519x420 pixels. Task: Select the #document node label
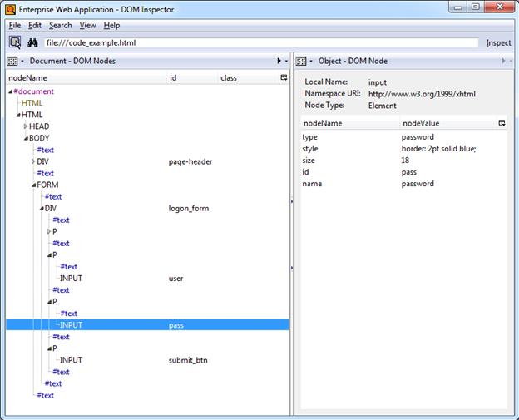tap(33, 91)
